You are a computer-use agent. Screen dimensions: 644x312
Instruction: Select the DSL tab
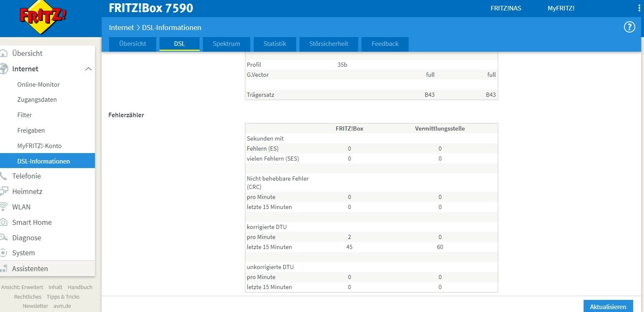pyautogui.click(x=180, y=44)
